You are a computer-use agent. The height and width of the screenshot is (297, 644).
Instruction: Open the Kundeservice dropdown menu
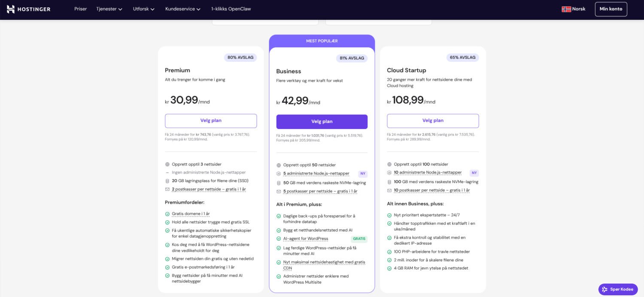pos(182,9)
